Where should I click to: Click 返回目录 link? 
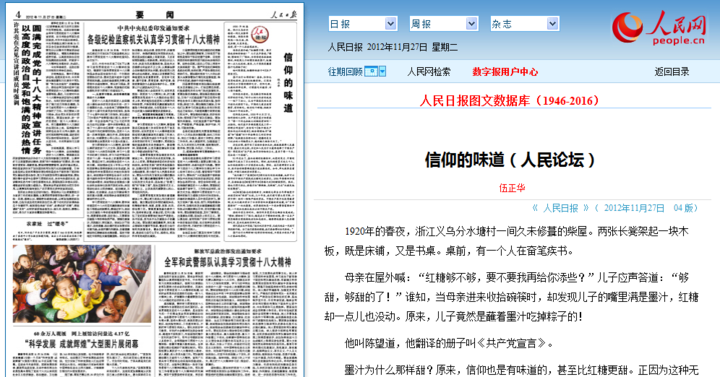(671, 72)
